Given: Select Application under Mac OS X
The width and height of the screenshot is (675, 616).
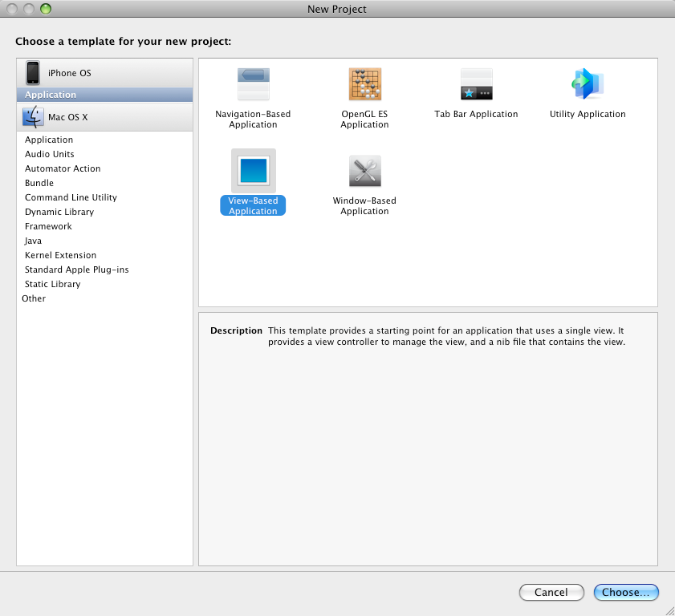Looking at the screenshot, I should click(x=104, y=140).
